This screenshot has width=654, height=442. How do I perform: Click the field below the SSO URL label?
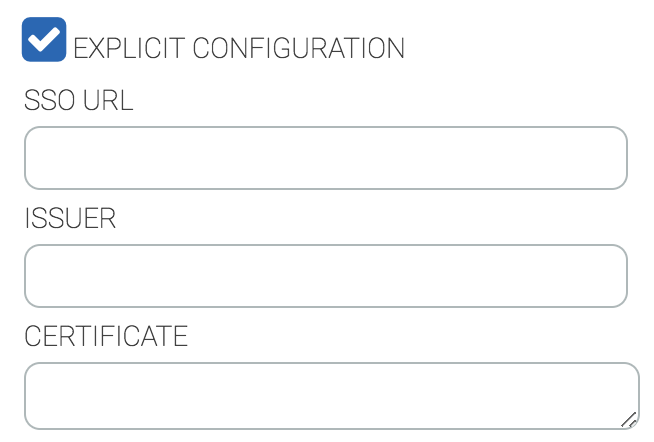point(325,158)
